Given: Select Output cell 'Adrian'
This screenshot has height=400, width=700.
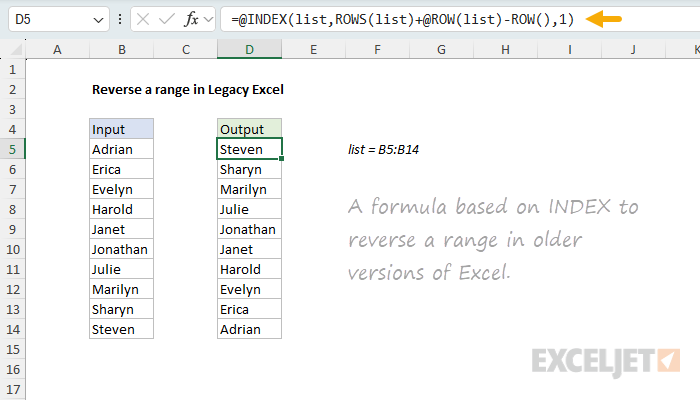Looking at the screenshot, I should [x=250, y=329].
